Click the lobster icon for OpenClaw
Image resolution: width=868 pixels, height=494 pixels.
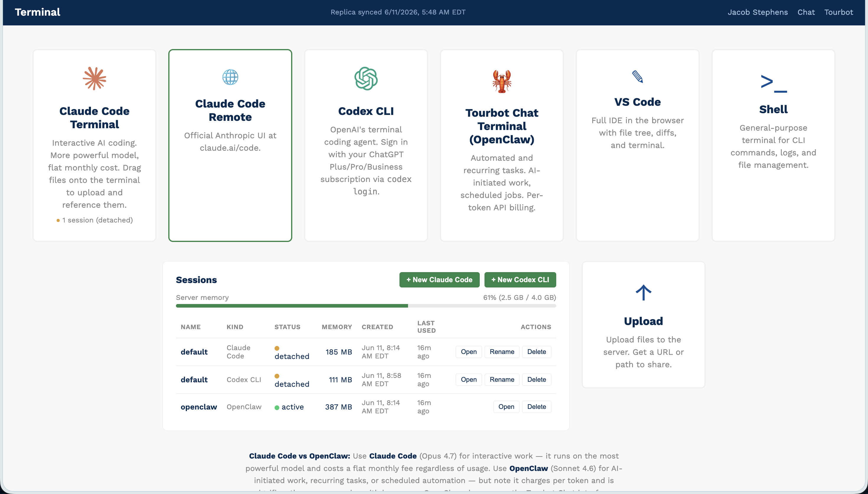click(x=502, y=81)
